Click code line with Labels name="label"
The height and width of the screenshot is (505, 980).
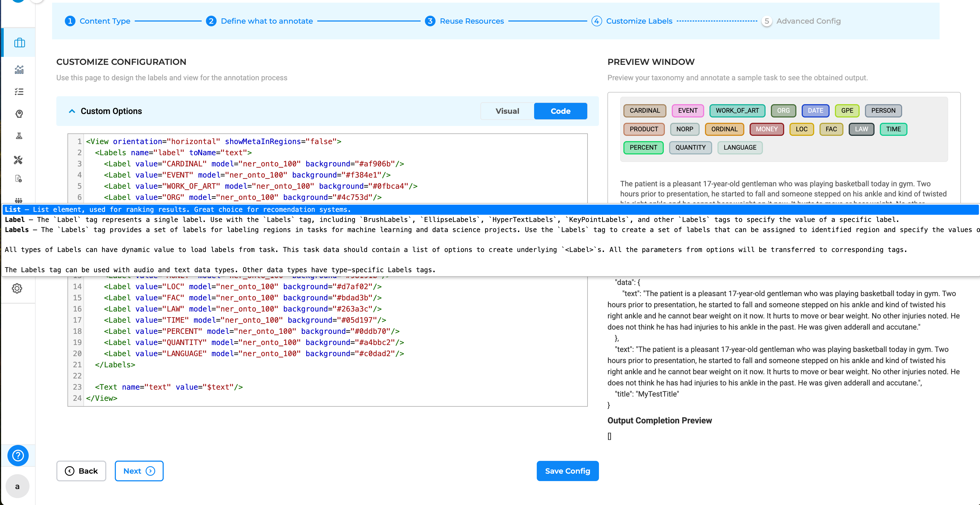(173, 153)
